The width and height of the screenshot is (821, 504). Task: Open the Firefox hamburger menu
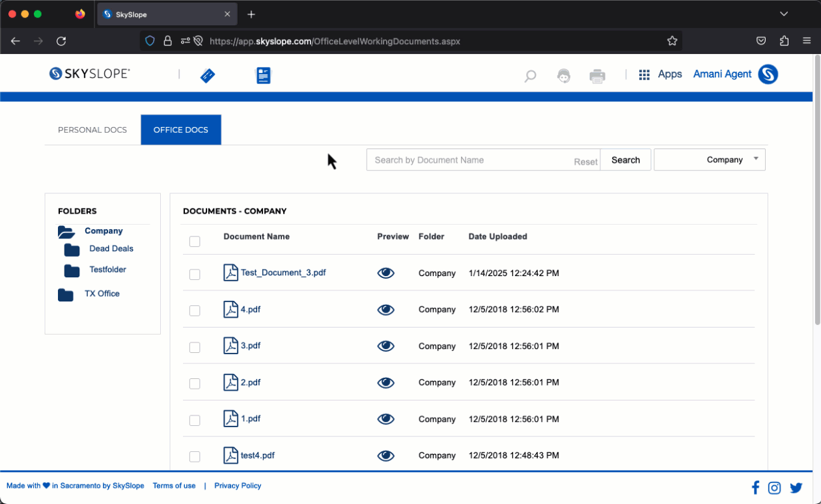pos(807,41)
